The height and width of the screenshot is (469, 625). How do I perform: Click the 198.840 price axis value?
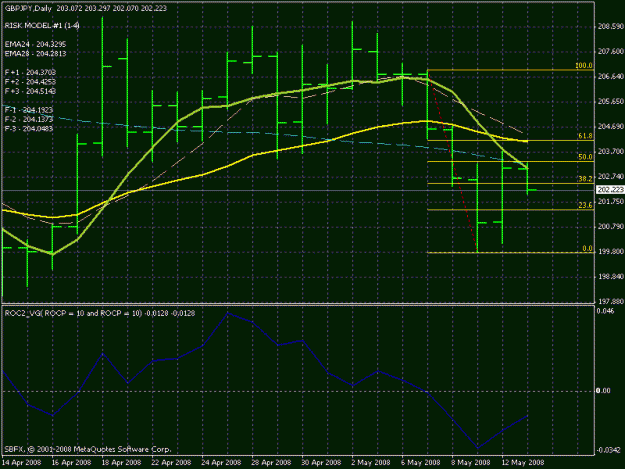click(610, 277)
